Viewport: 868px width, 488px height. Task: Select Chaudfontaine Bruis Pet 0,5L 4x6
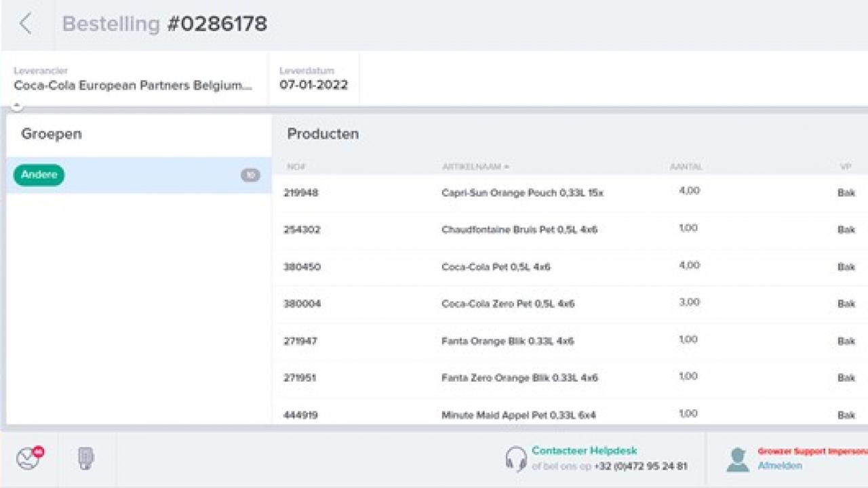(x=519, y=230)
